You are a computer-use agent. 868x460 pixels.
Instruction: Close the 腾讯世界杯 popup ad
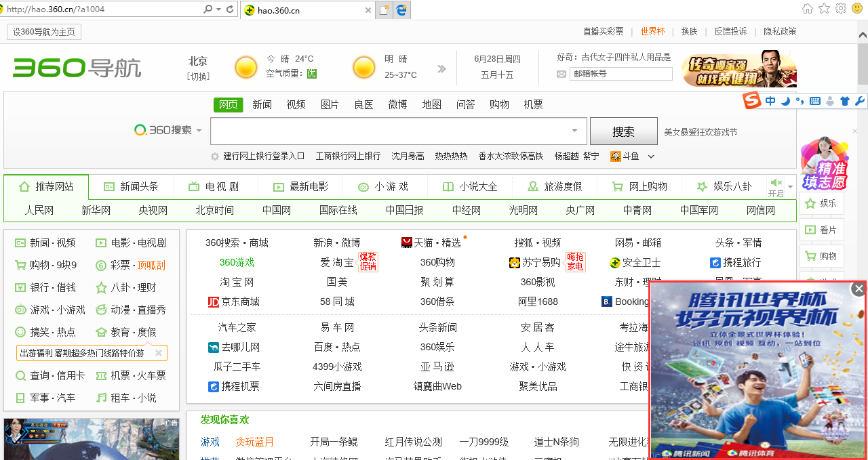[859, 289]
